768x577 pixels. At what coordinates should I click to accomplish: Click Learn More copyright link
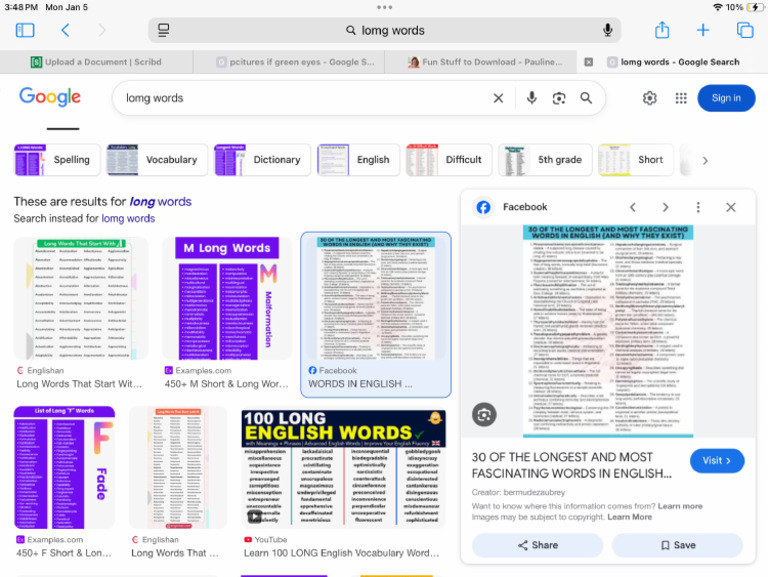pos(630,517)
